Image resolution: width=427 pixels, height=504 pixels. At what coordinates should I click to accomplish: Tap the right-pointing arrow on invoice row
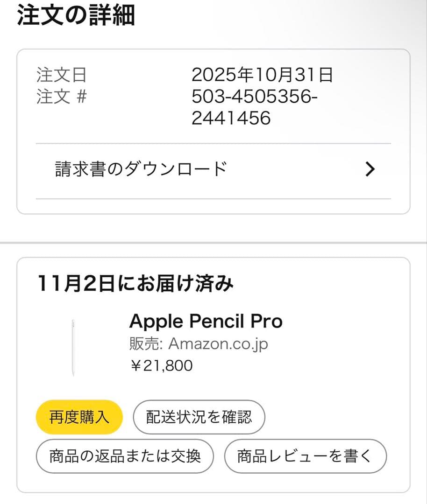(x=370, y=169)
